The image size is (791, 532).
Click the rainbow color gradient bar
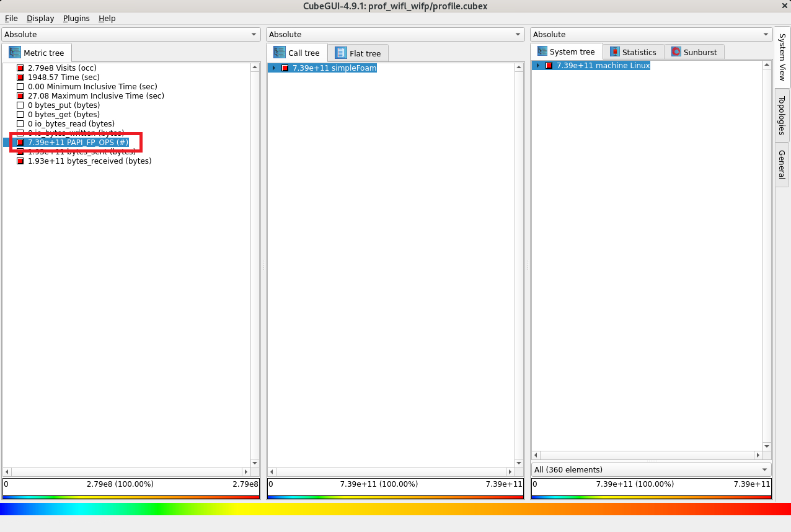(x=395, y=509)
